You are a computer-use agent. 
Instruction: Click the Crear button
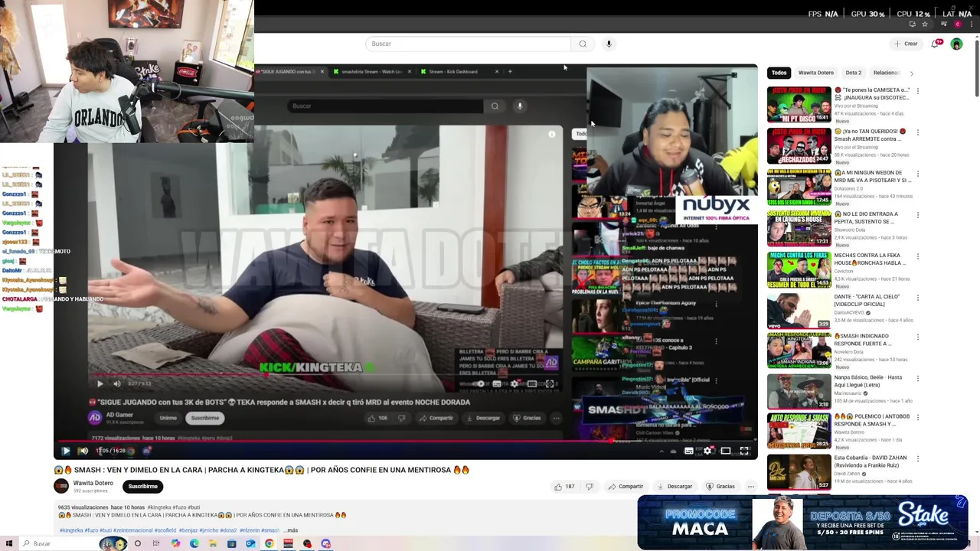point(906,44)
